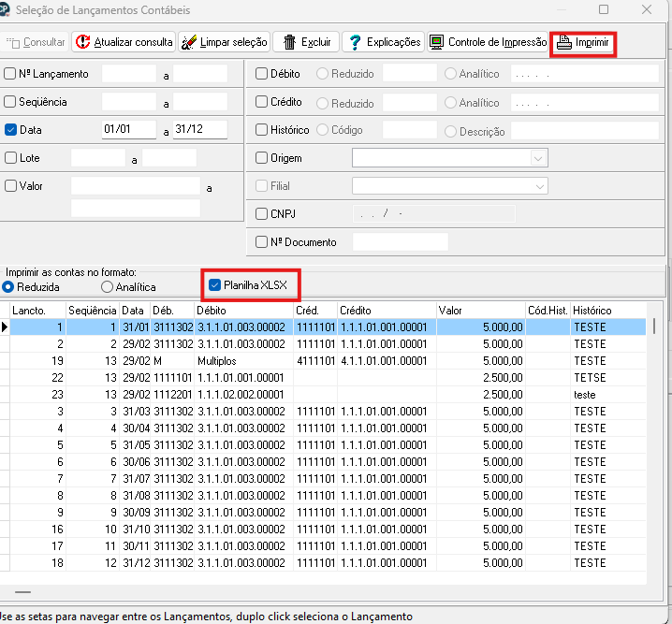The width and height of the screenshot is (672, 624).
Task: Select Código radio in Histórico row
Action: click(322, 130)
